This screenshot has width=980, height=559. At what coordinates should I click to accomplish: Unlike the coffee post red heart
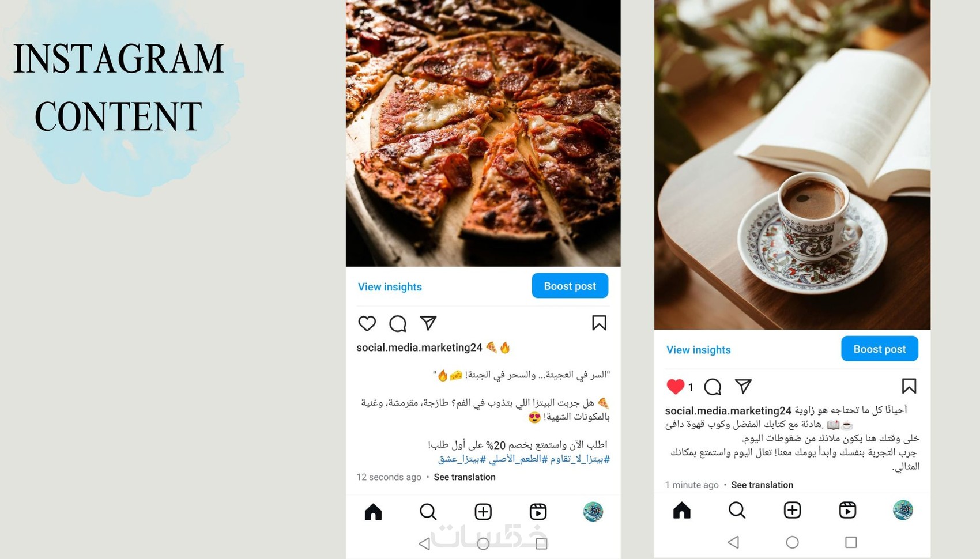675,386
